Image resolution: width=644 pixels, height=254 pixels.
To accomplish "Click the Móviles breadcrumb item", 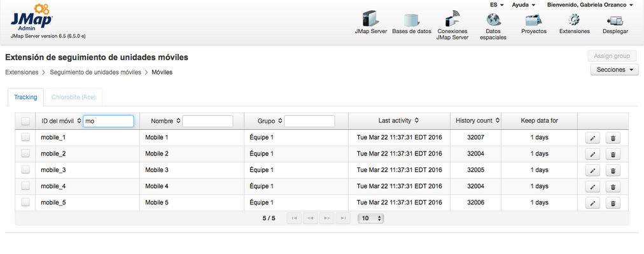I will 162,72.
